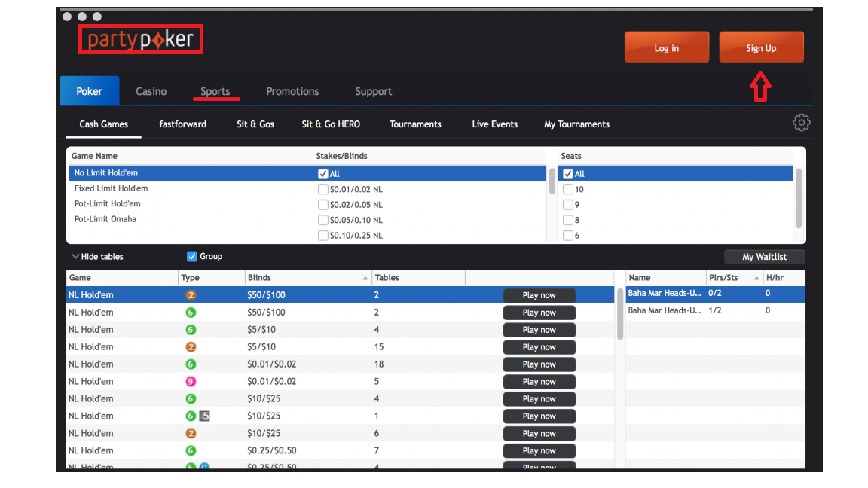Sort by the Blinds column arrow

point(365,278)
